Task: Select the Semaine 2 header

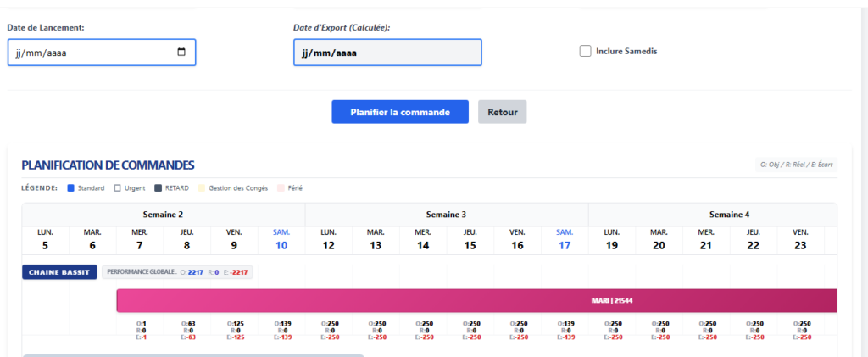Action: click(x=164, y=215)
